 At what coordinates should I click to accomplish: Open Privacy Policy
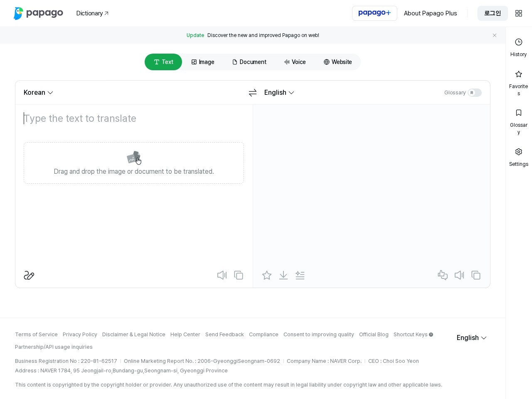click(x=80, y=335)
